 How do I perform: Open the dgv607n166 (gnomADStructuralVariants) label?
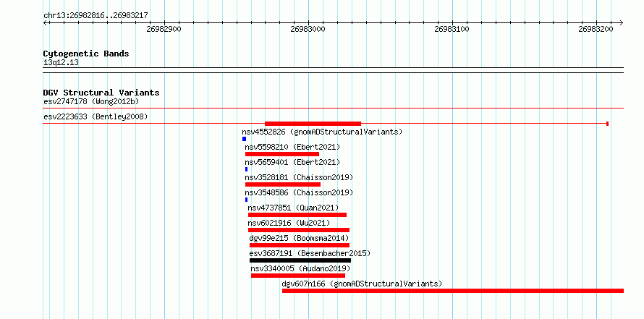[x=363, y=284]
